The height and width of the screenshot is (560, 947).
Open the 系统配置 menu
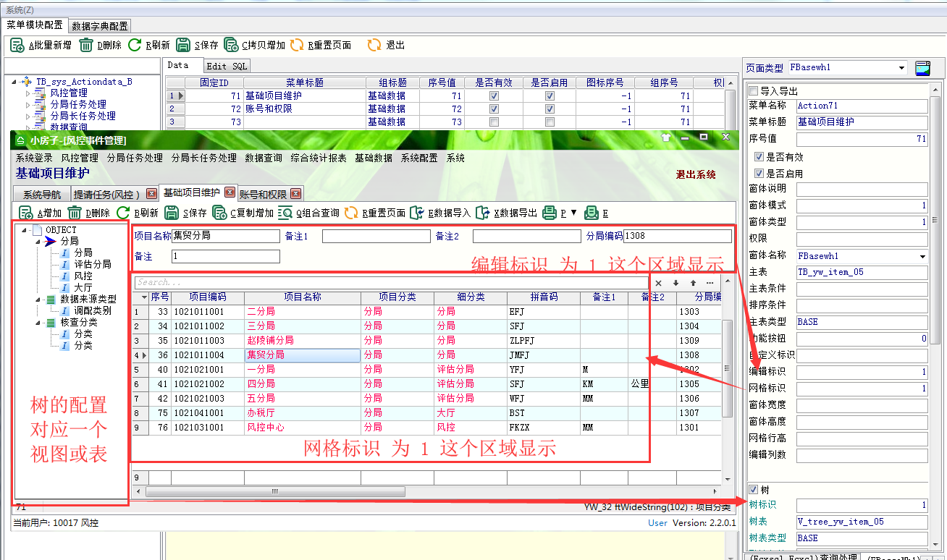419,158
